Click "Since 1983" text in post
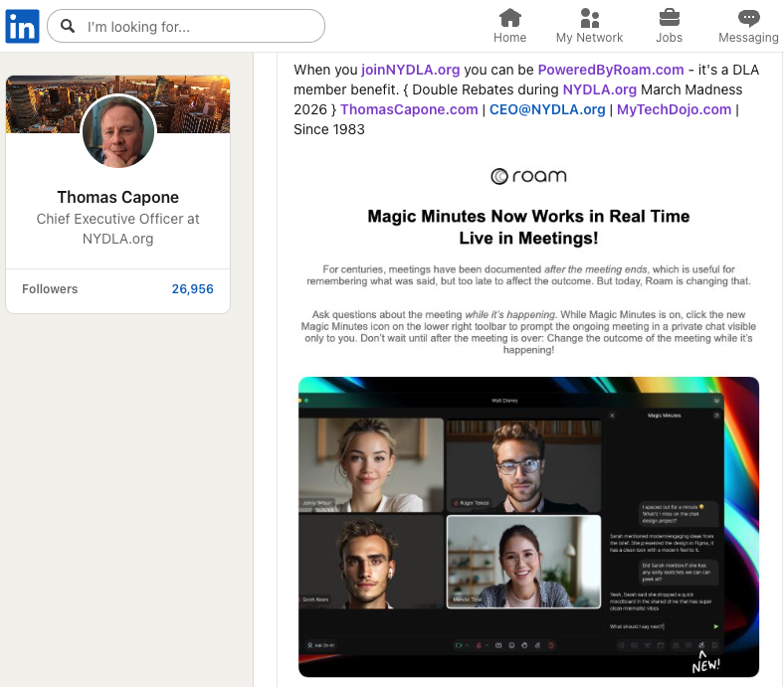784x687 pixels. (x=329, y=129)
